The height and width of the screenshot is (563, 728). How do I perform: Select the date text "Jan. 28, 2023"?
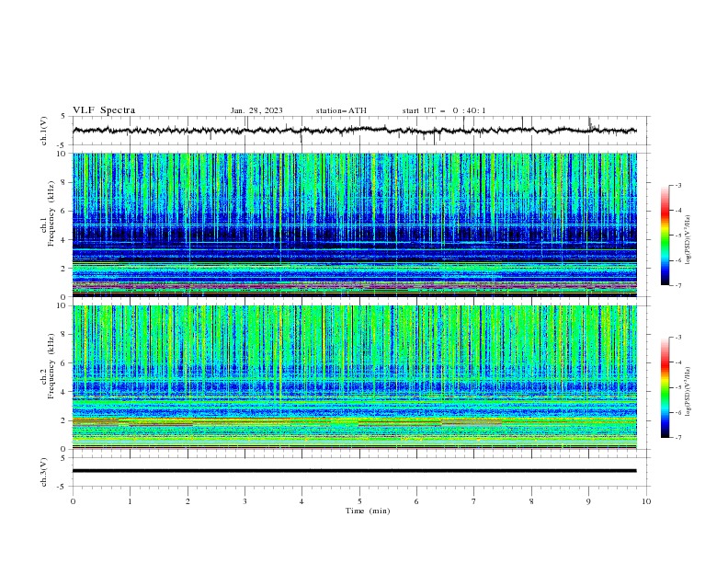(256, 110)
